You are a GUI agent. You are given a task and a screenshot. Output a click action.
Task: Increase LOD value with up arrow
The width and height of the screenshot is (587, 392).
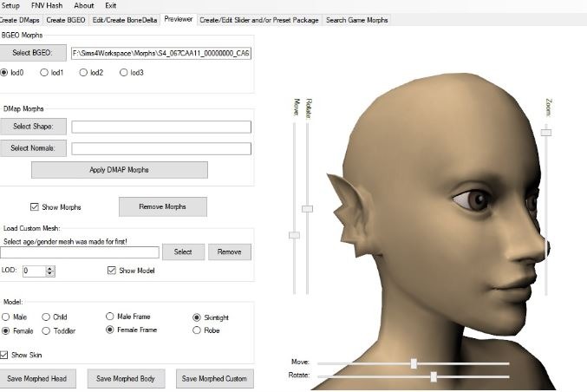tap(50, 269)
